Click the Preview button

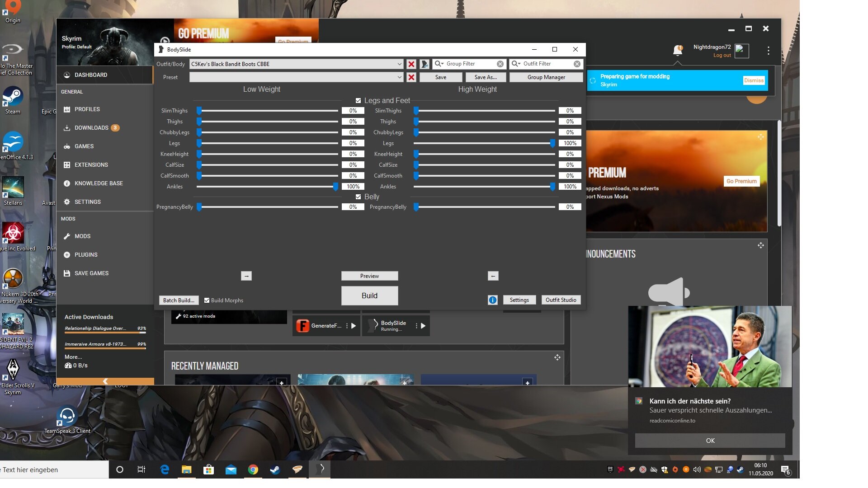point(369,276)
